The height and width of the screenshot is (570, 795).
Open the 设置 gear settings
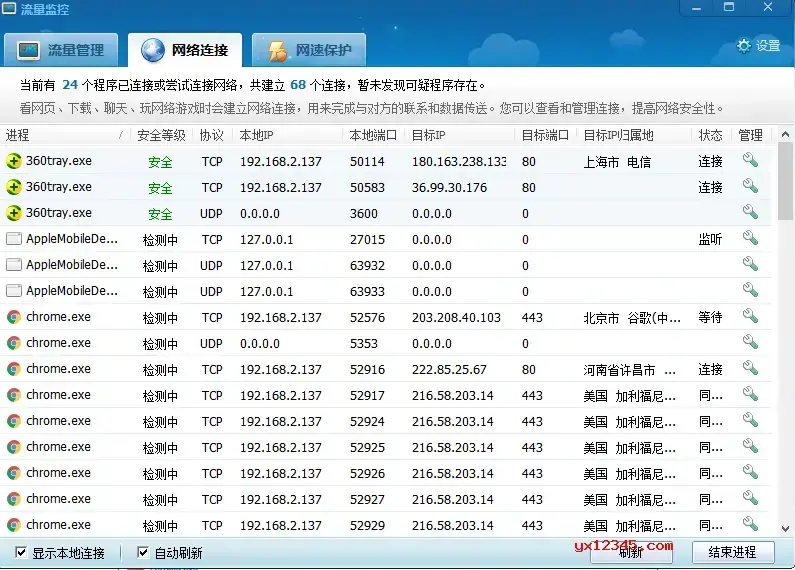pos(758,46)
